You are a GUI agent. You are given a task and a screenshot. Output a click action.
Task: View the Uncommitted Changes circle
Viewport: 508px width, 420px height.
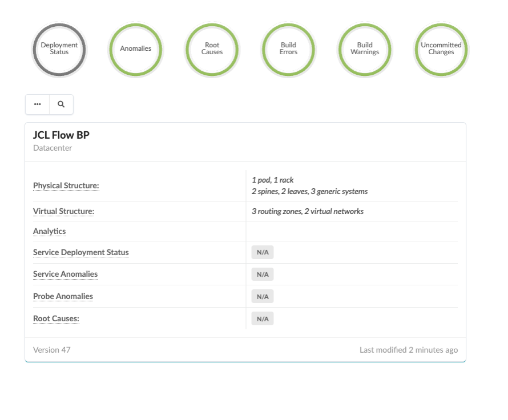pyautogui.click(x=441, y=49)
